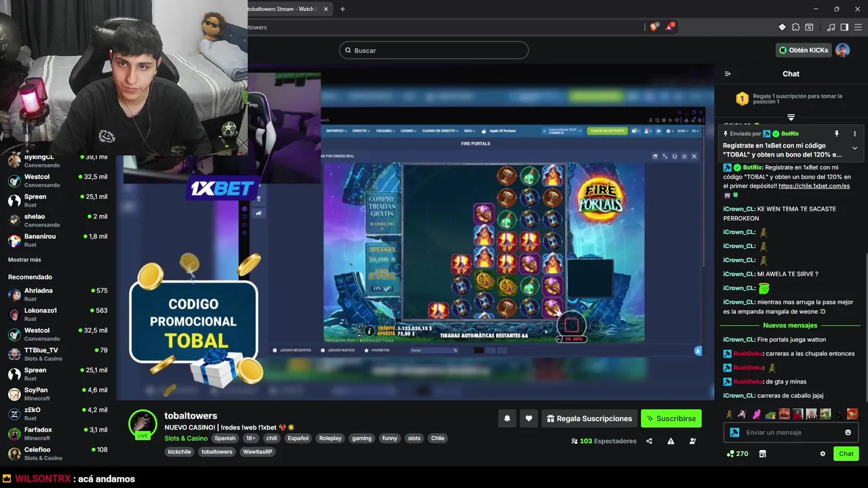Image resolution: width=868 pixels, height=488 pixels.
Task: Open TTBlue_TV recommended channel
Action: 58,354
